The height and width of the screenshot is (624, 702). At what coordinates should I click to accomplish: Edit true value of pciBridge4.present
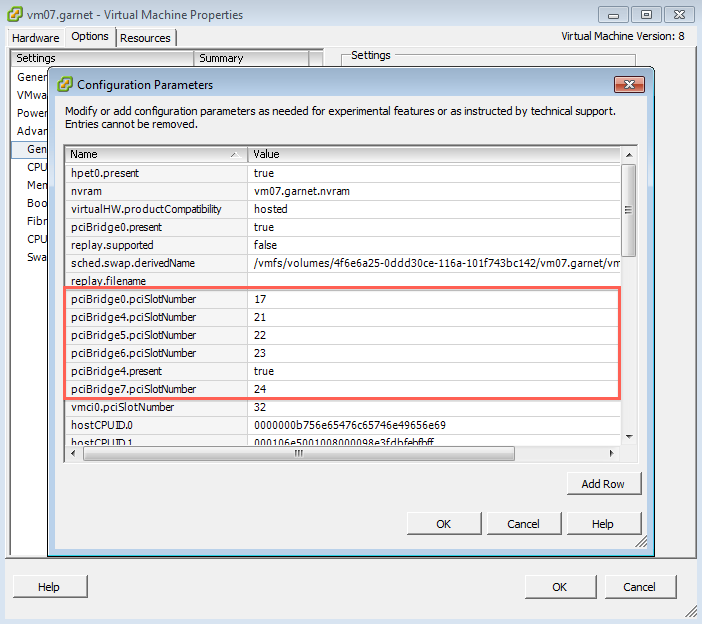click(x=434, y=371)
